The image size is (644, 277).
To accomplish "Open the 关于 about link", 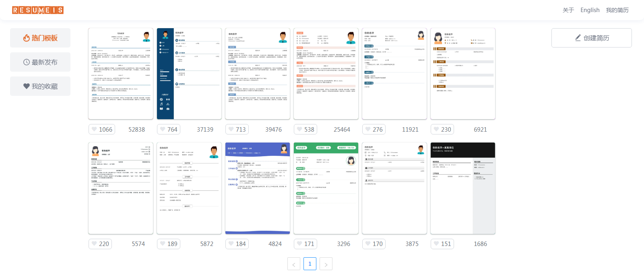I will (x=568, y=10).
